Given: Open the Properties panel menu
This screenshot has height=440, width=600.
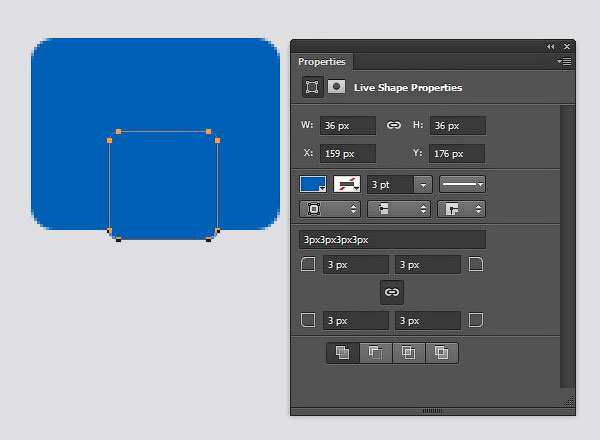Looking at the screenshot, I should click(564, 61).
